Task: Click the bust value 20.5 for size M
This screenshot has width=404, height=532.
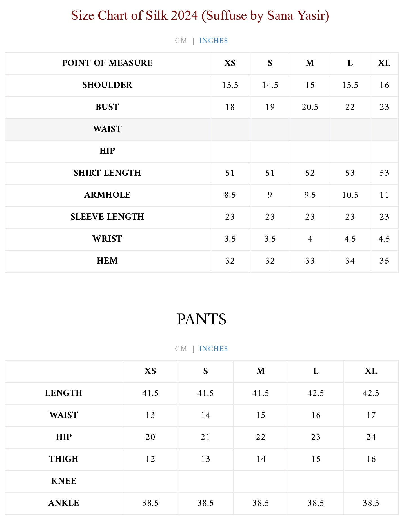Action: 310,107
